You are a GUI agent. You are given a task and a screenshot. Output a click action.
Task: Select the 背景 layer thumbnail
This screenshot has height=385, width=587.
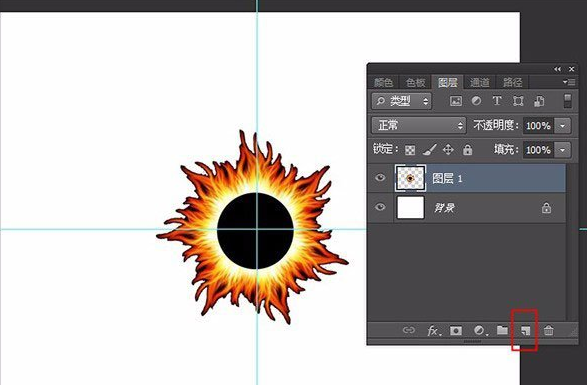pyautogui.click(x=410, y=207)
